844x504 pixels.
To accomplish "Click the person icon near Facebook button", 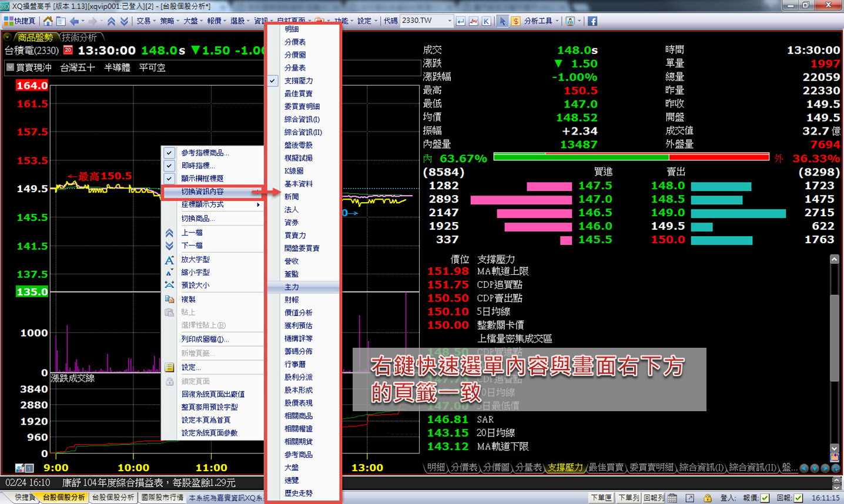I will coord(570,21).
